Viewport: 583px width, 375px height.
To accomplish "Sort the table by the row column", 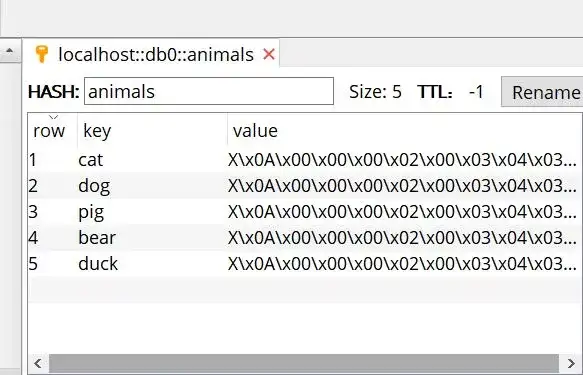I will pyautogui.click(x=52, y=130).
